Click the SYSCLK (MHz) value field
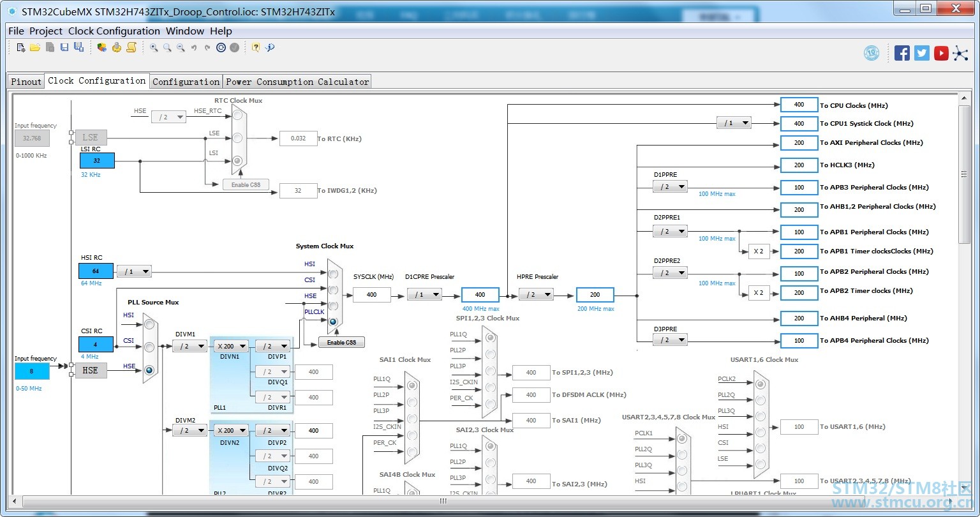 (x=371, y=294)
